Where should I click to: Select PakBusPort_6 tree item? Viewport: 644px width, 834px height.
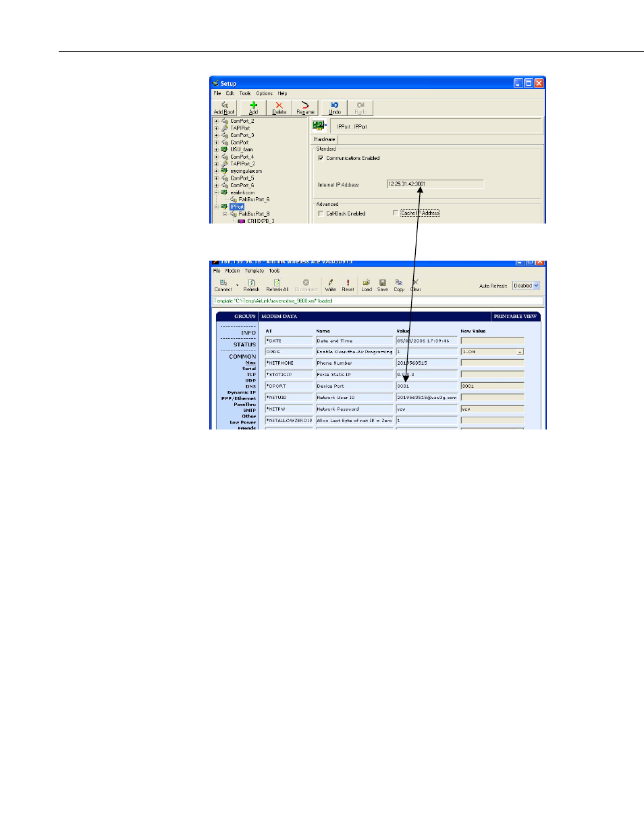(254, 199)
